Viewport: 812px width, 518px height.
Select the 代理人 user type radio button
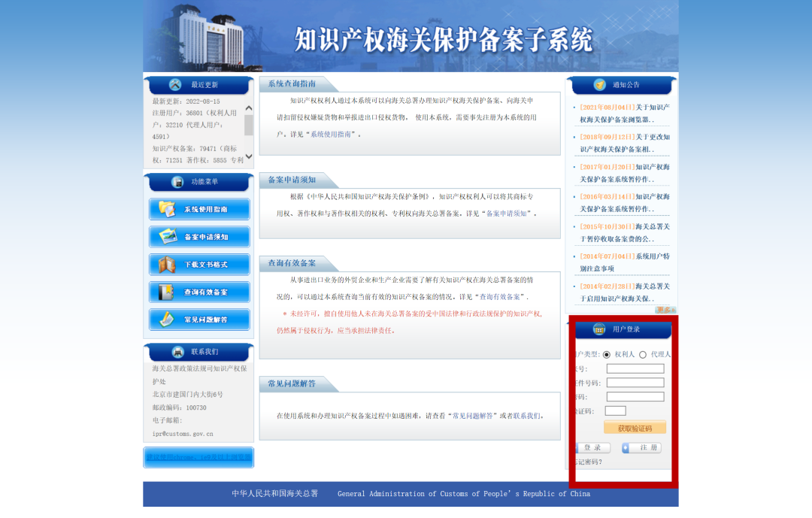click(x=643, y=354)
